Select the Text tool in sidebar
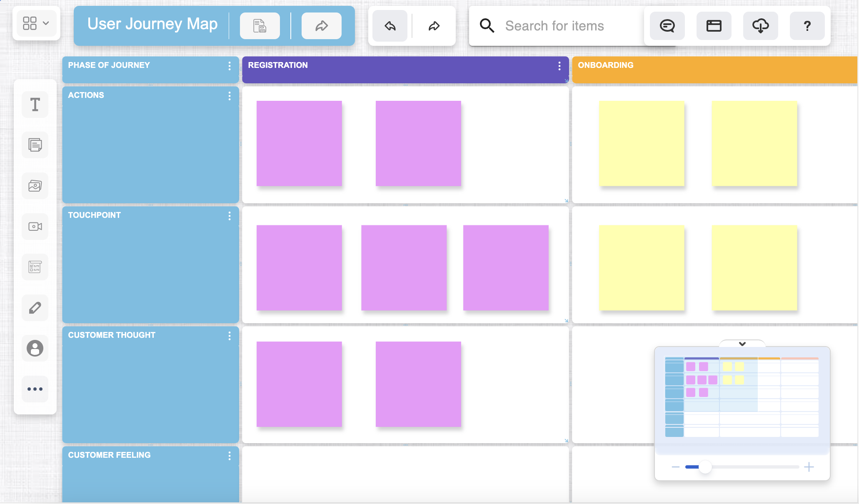This screenshot has width=859, height=504. pyautogui.click(x=35, y=105)
